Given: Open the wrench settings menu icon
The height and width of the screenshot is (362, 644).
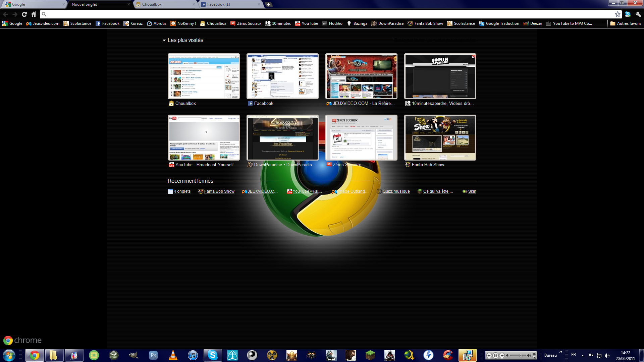Looking at the screenshot, I should [x=638, y=14].
